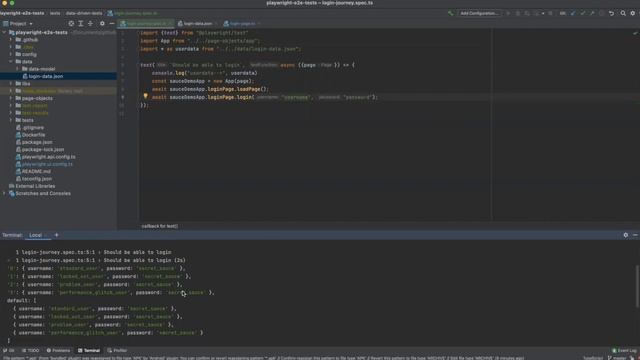
Task: Select README.md in the project tree
Action: pyautogui.click(x=36, y=172)
